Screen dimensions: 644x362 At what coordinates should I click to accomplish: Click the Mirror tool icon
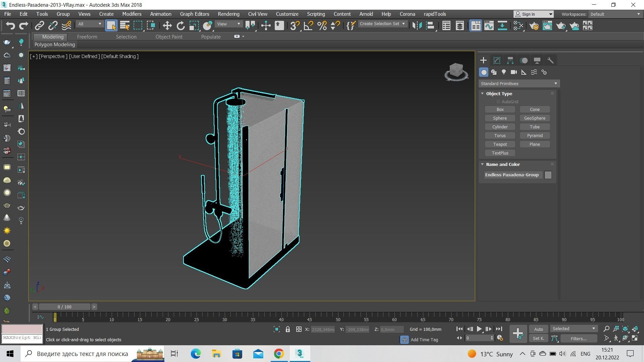pos(417,26)
